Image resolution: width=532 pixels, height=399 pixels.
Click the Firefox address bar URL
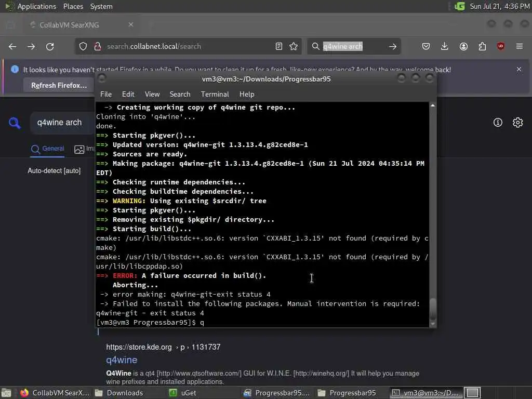click(154, 46)
